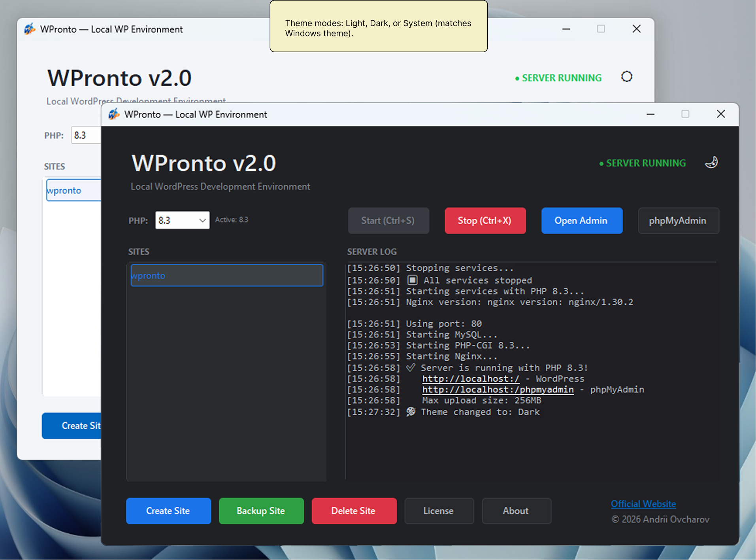This screenshot has height=560, width=756.
Task: Follow the Official Website link
Action: click(643, 504)
